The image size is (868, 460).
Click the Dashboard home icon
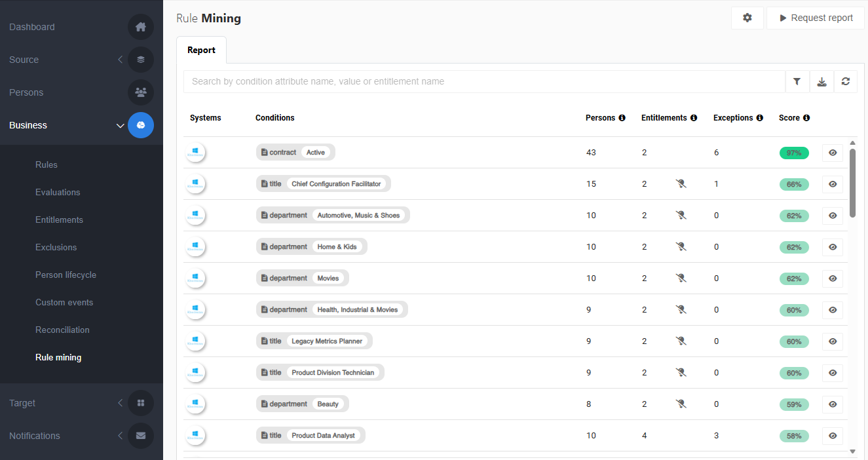[141, 27]
